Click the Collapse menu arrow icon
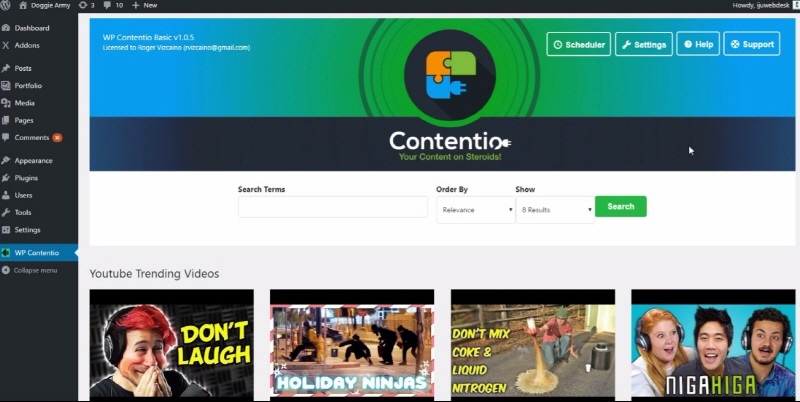The width and height of the screenshot is (800, 402). click(x=6, y=270)
